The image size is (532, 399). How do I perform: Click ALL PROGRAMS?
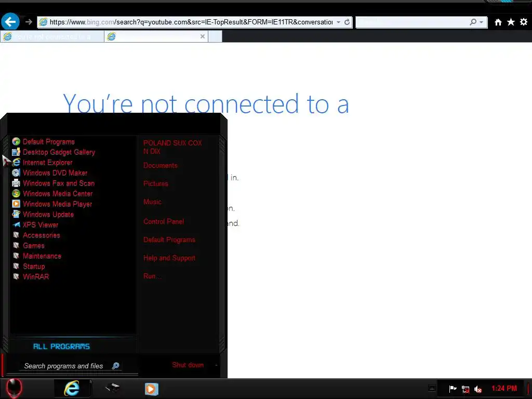pyautogui.click(x=61, y=347)
